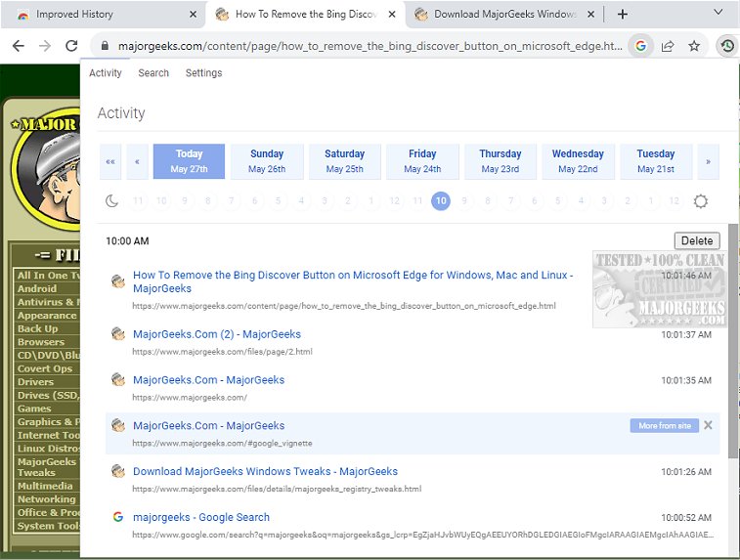Click the sun day-hours icon
The image size is (740, 560).
pyautogui.click(x=700, y=201)
